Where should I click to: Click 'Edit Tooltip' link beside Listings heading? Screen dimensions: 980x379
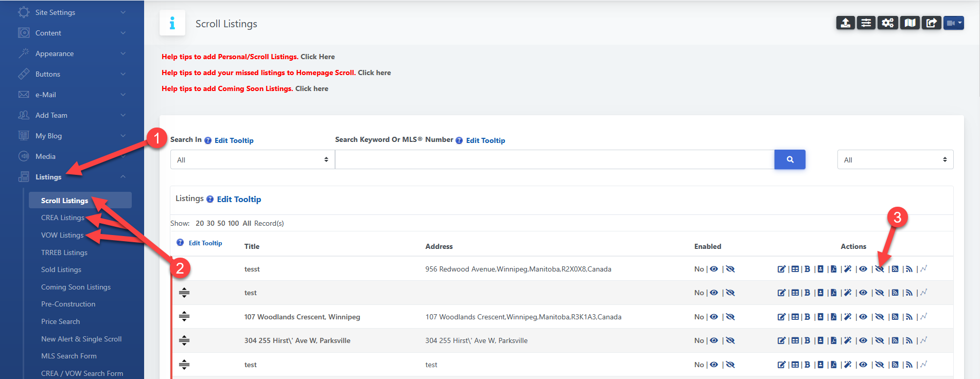click(x=239, y=199)
